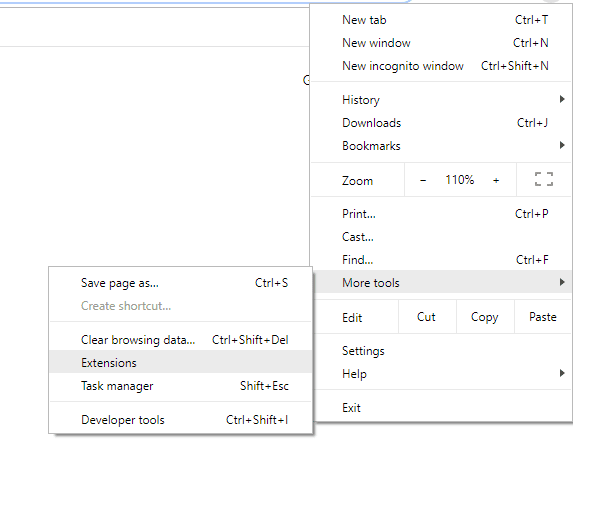Click the Cut button in Edit row
Viewport: 591px width, 517px height.
(427, 317)
